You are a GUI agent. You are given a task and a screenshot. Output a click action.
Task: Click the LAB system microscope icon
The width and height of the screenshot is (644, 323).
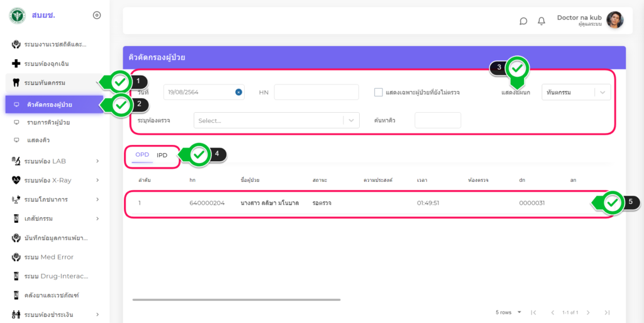(16, 161)
